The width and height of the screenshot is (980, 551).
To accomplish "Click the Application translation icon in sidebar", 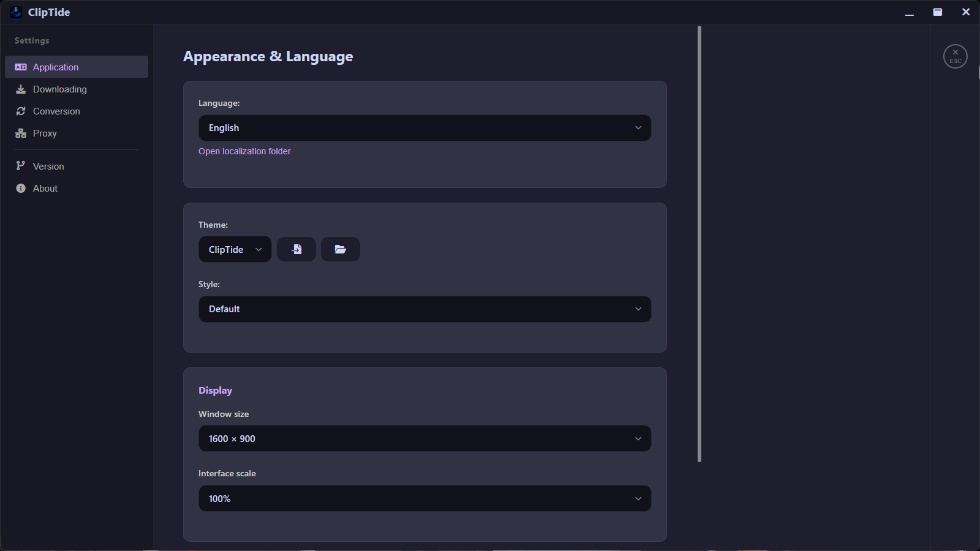I will click(x=21, y=67).
